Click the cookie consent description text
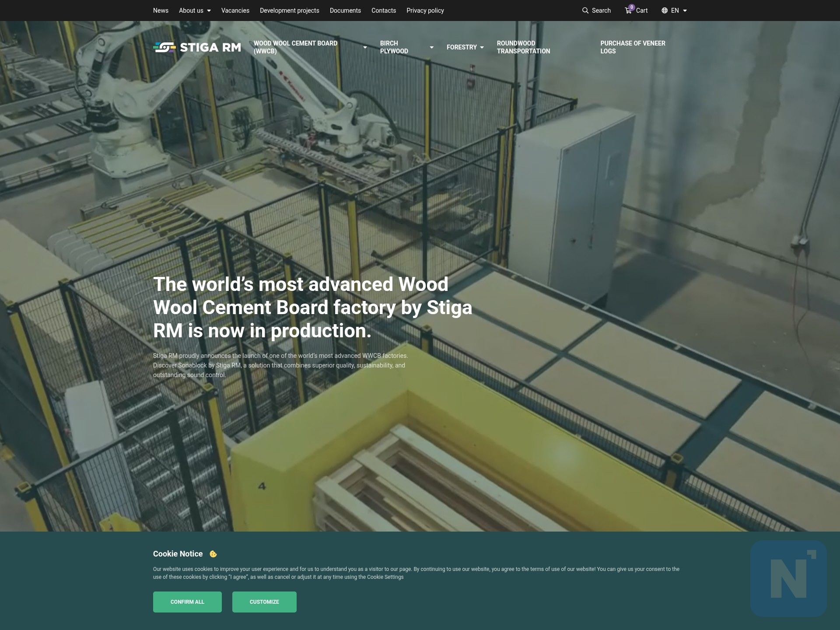Viewport: 840px width, 630px height. pyautogui.click(x=416, y=573)
